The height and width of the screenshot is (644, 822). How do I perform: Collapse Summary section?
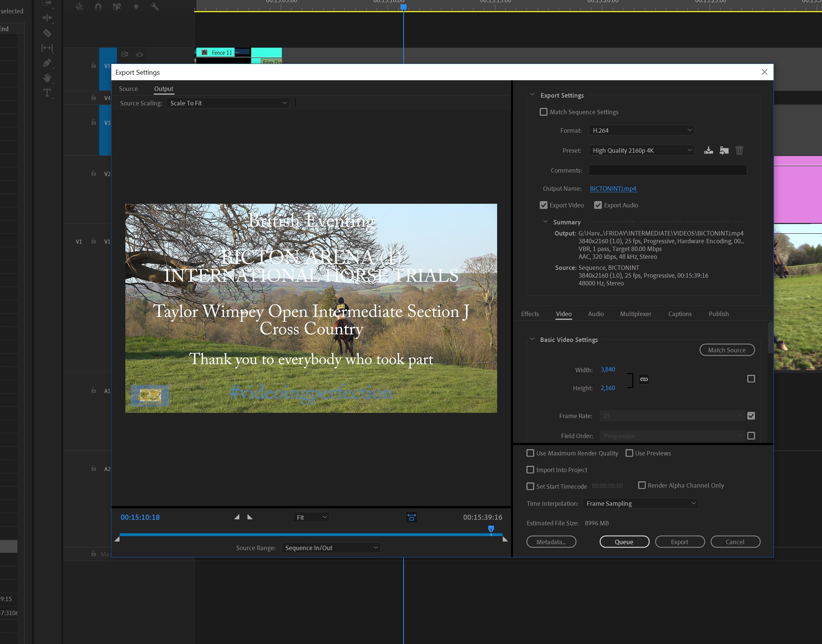pos(546,222)
